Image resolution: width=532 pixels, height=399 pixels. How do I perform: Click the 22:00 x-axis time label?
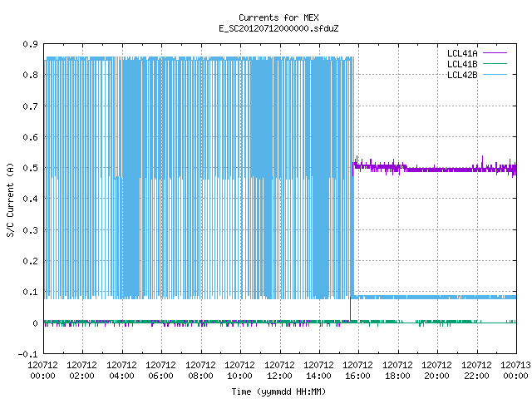click(476, 376)
